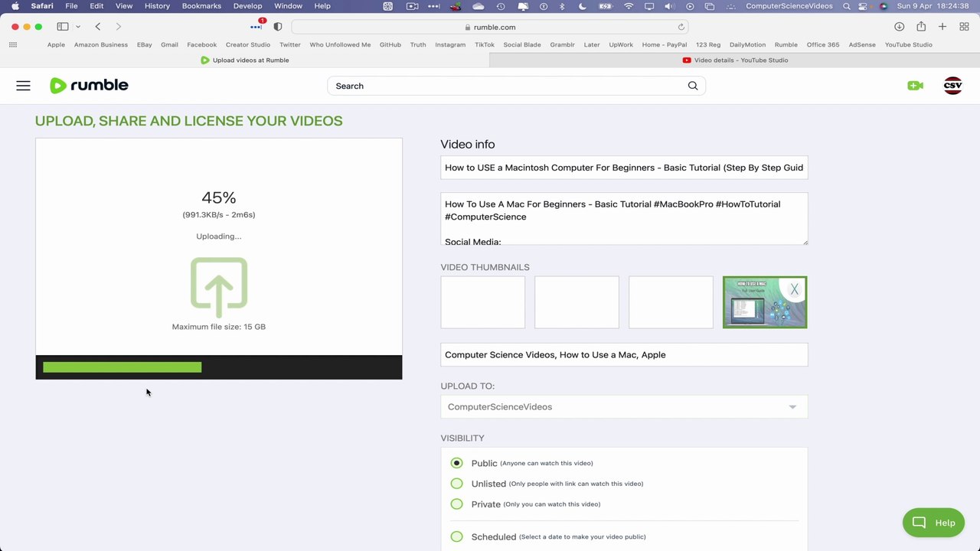Image resolution: width=980 pixels, height=551 pixels.
Task: Go forward with Safari's forward arrow
Action: point(118,27)
